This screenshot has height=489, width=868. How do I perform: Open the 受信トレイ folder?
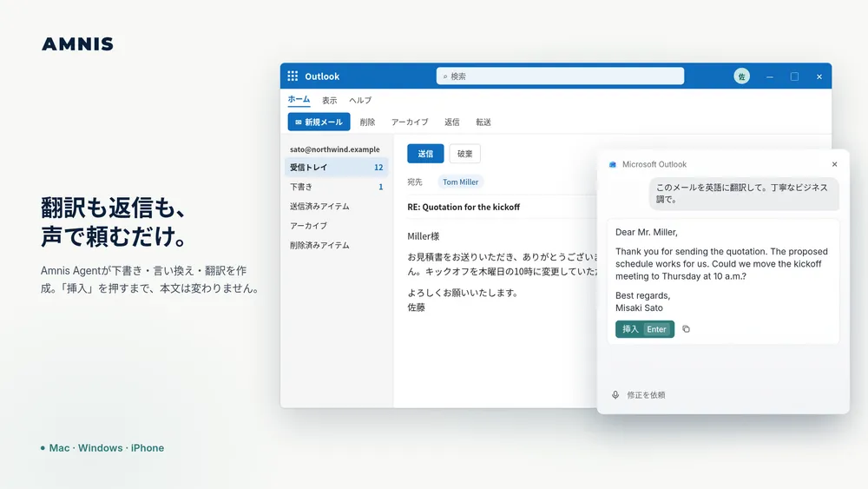[x=337, y=168]
